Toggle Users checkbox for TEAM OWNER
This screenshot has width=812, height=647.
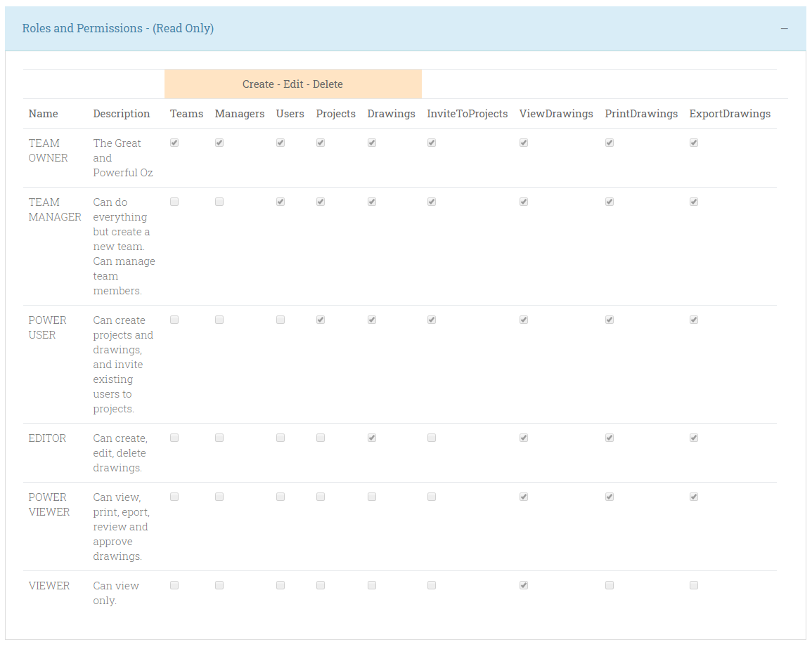click(x=281, y=143)
